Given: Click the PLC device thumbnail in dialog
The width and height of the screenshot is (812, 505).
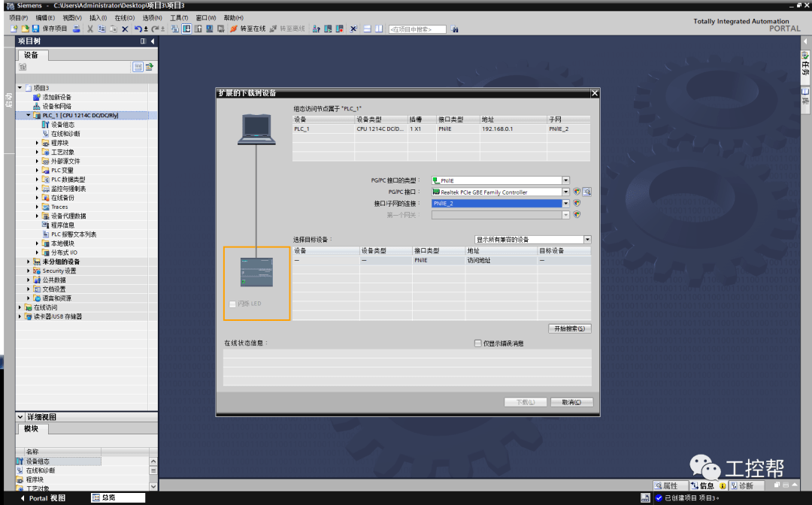Looking at the screenshot, I should pyautogui.click(x=256, y=272).
